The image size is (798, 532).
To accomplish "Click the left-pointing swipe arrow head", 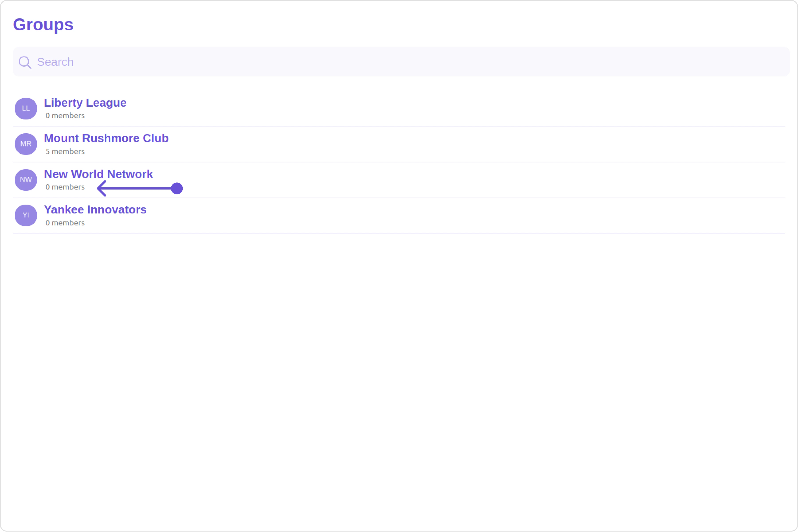I will (x=101, y=188).
